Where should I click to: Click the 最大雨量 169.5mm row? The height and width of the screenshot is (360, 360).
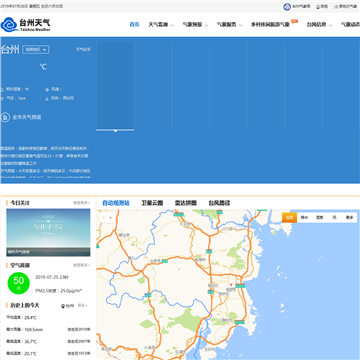tap(48, 329)
